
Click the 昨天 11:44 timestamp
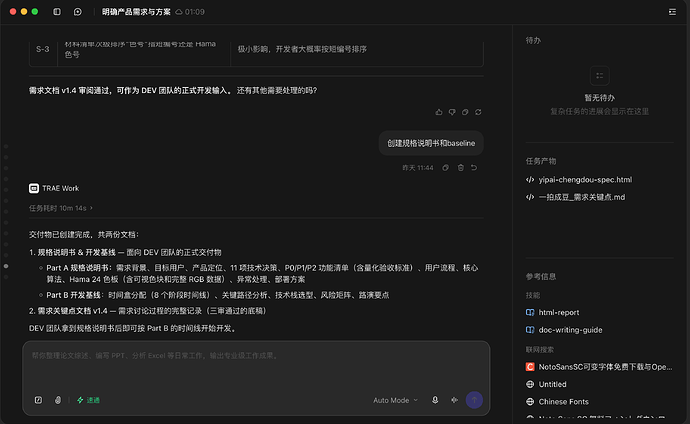click(x=418, y=168)
